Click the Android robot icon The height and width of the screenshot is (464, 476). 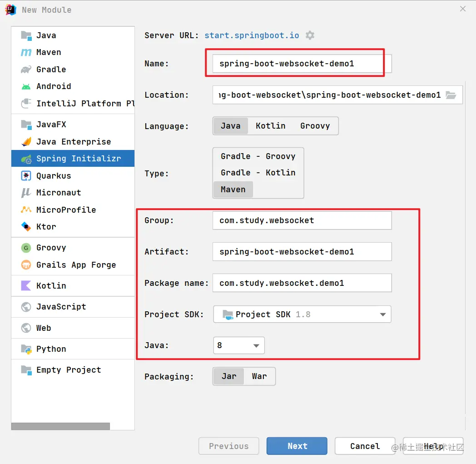[26, 87]
